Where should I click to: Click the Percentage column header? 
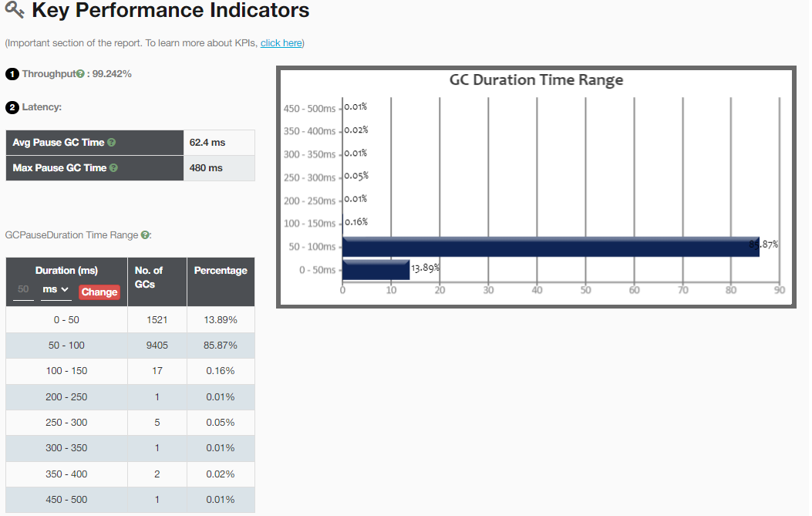click(221, 271)
